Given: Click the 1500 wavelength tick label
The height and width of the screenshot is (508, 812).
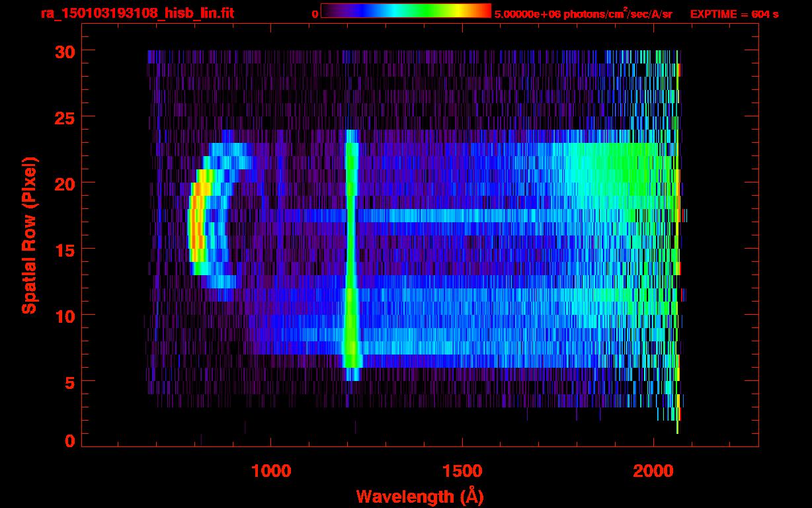Looking at the screenshot, I should coord(462,471).
